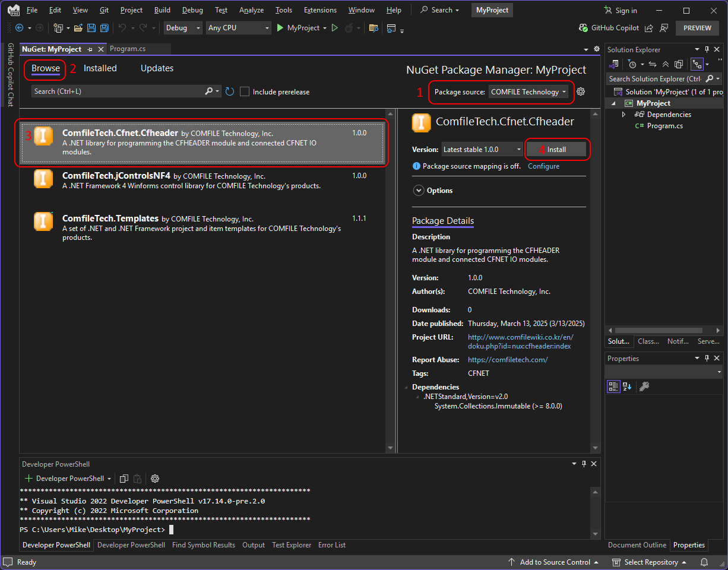Open the Version dropdown for the package
The height and width of the screenshot is (570, 728).
pyautogui.click(x=482, y=150)
